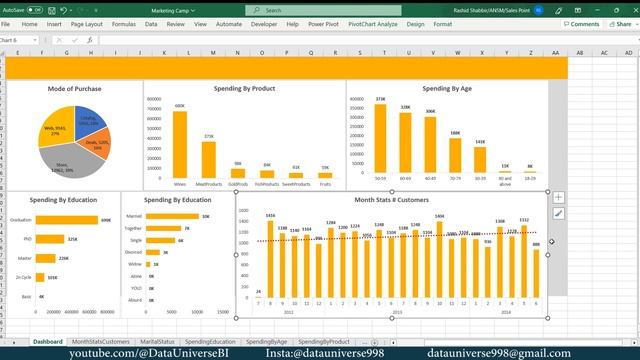Click the user account avatar
The width and height of the screenshot is (640, 360).
point(539,10)
